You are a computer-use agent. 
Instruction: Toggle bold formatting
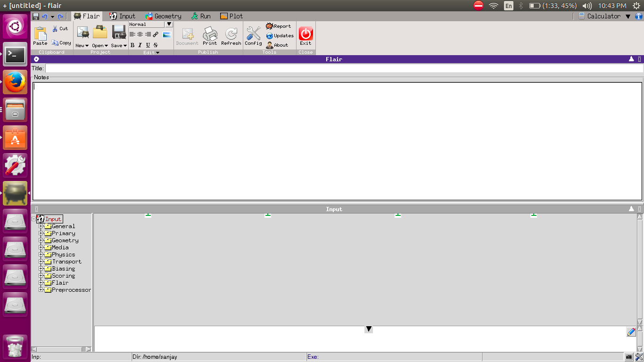click(x=132, y=45)
